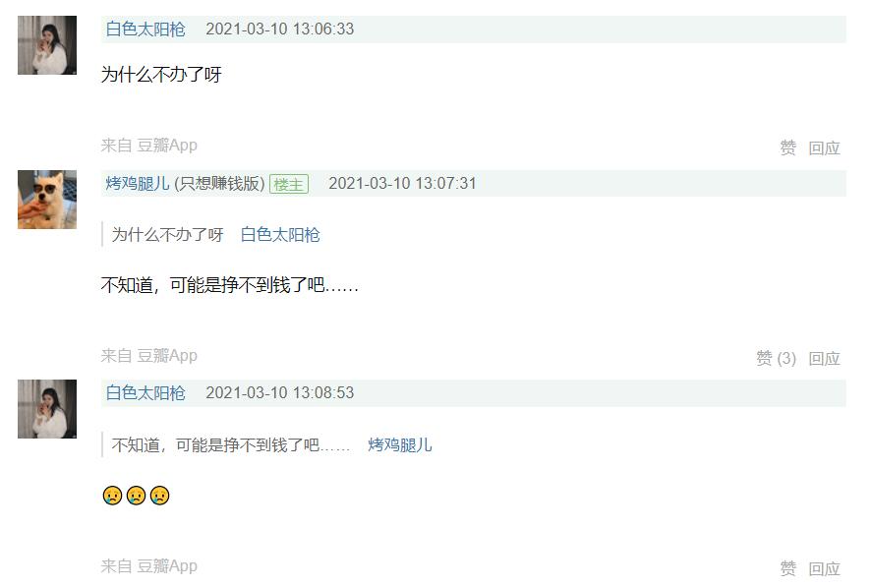The image size is (870, 588).
Task: Reply to the crying emoji comment
Action: [x=824, y=568]
